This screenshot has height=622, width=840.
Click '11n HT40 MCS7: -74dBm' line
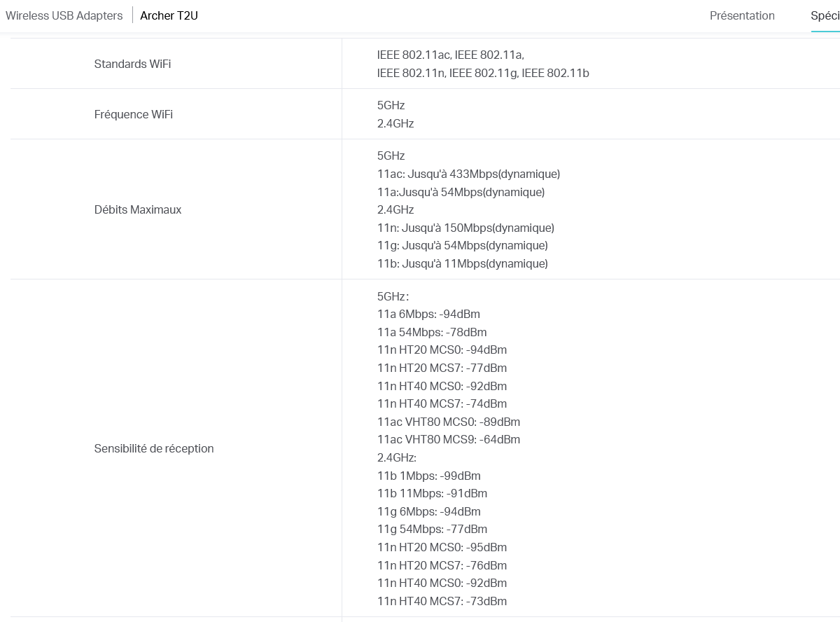coord(442,403)
